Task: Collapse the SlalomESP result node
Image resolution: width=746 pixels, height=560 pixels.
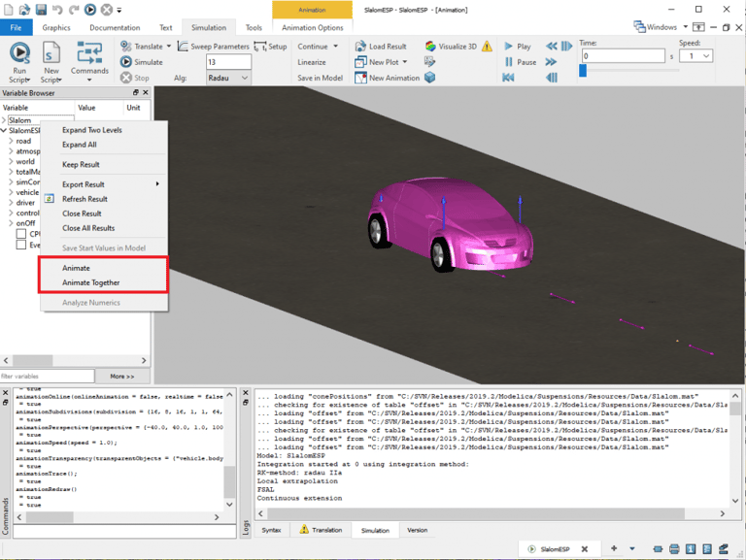Action: tap(4, 130)
